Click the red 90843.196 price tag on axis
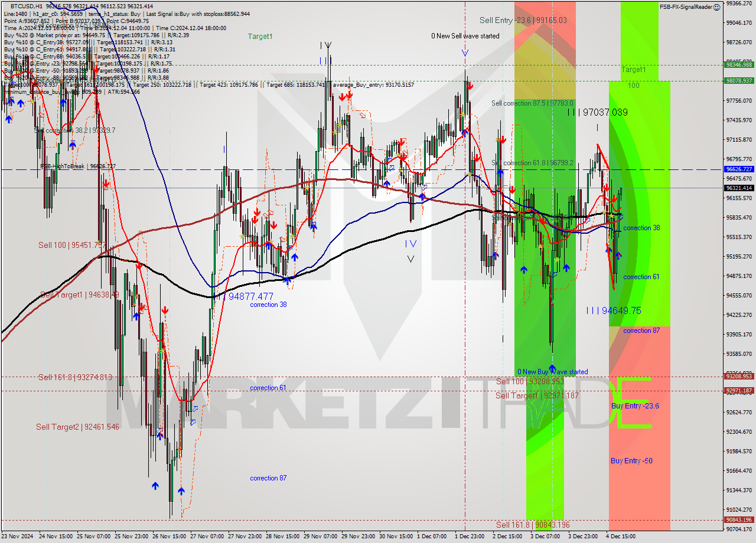This screenshot has height=543, width=756. point(739,520)
